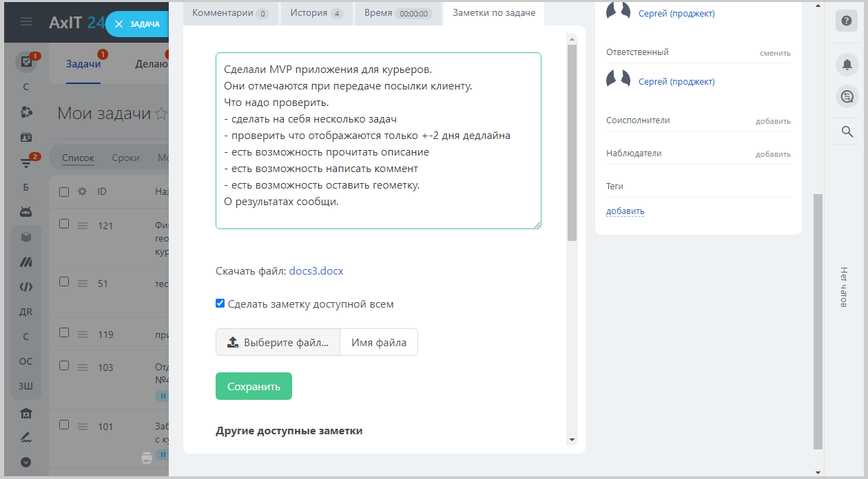
Task: Download the docs3.docx file link
Action: [316, 271]
